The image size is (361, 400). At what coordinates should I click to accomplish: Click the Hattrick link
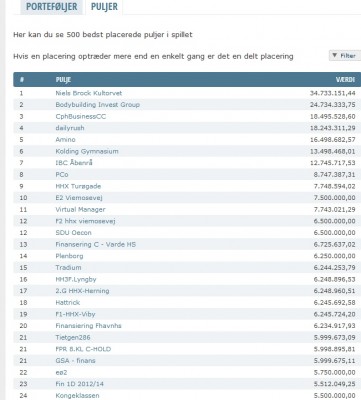click(68, 302)
